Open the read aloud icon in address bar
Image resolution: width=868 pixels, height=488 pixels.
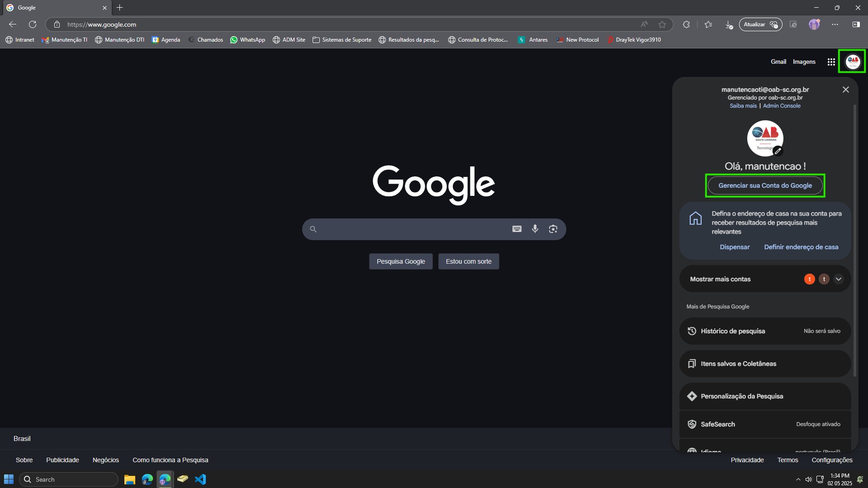pyautogui.click(x=644, y=24)
